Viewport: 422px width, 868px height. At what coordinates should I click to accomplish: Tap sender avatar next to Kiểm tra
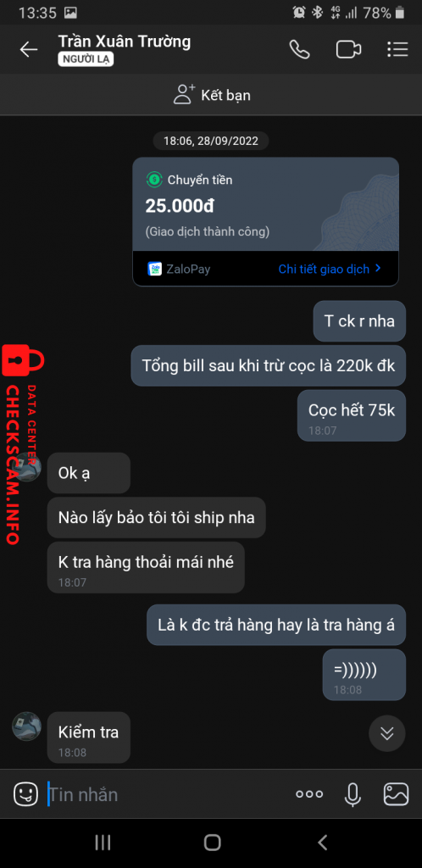click(x=26, y=726)
